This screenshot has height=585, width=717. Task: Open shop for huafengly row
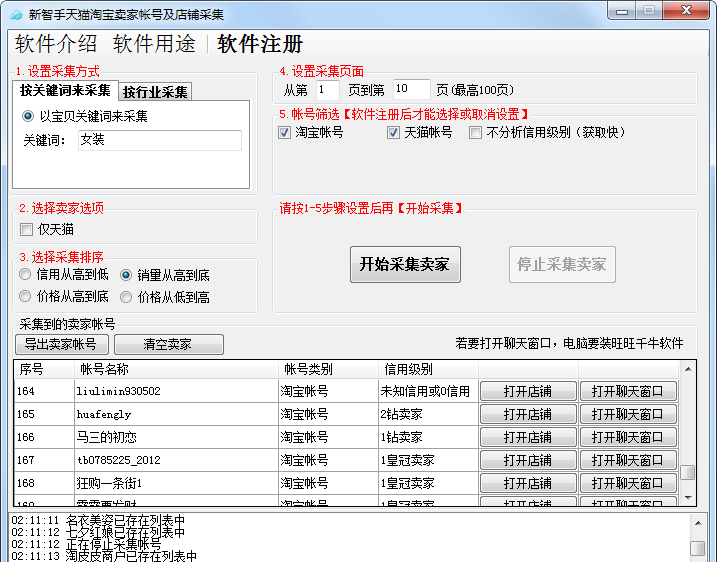coord(528,414)
